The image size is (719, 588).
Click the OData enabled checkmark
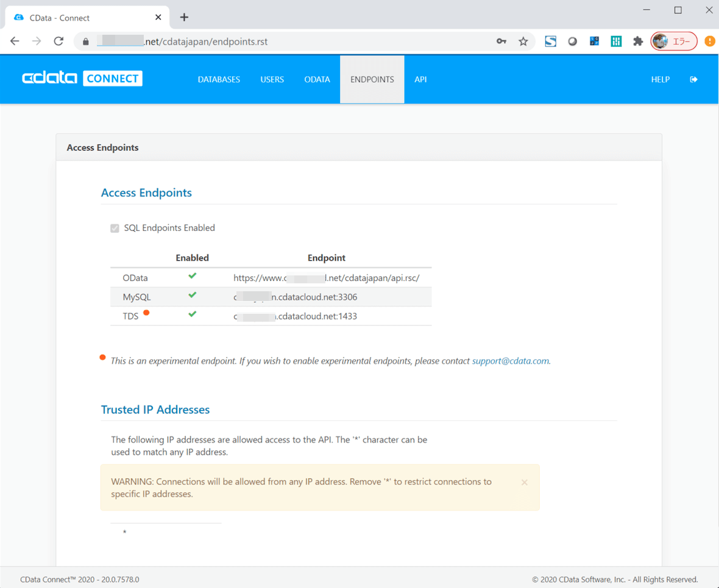(x=193, y=275)
